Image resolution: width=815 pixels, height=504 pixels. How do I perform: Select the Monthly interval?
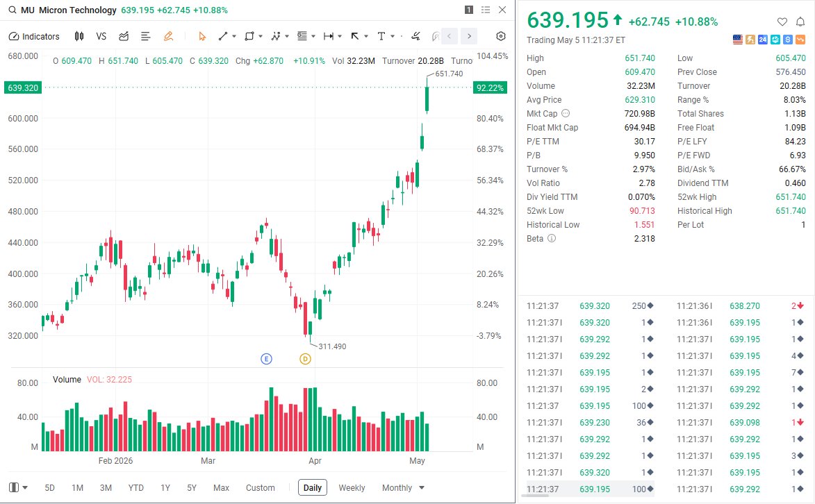pyautogui.click(x=397, y=488)
